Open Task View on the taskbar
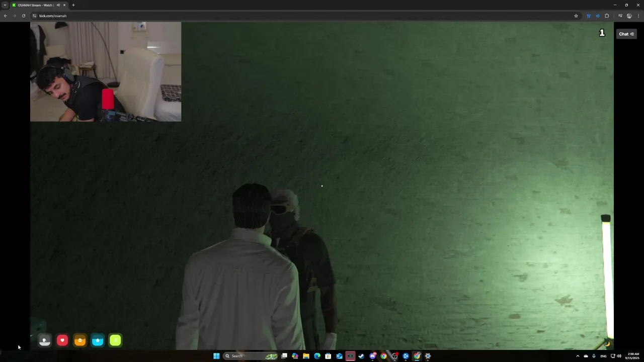 click(284, 356)
